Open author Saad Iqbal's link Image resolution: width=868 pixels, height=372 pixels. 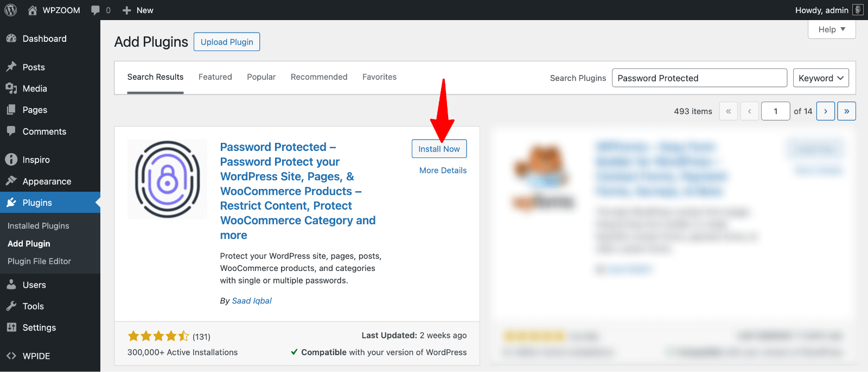pyautogui.click(x=252, y=301)
